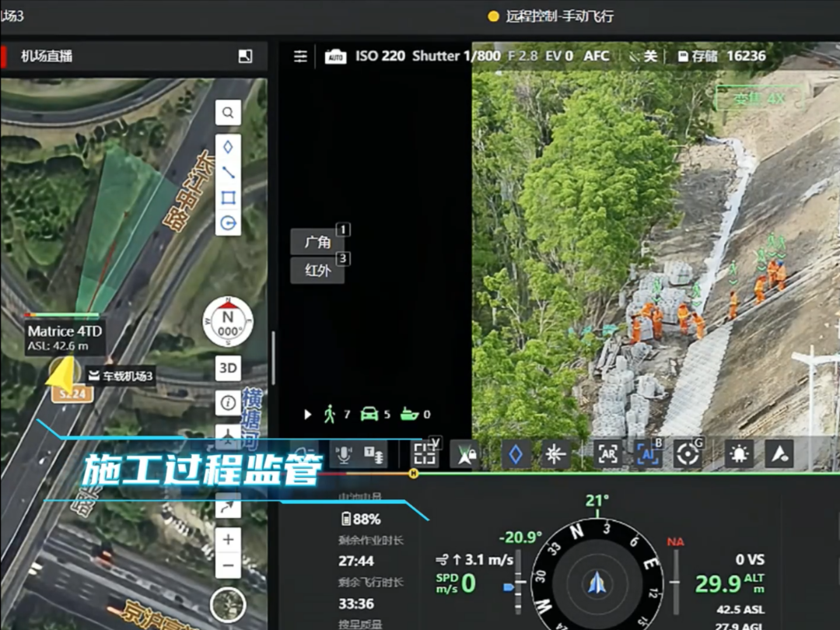840x630 pixels.
Task: Click the 33:36 remaining flight time
Action: [356, 604]
